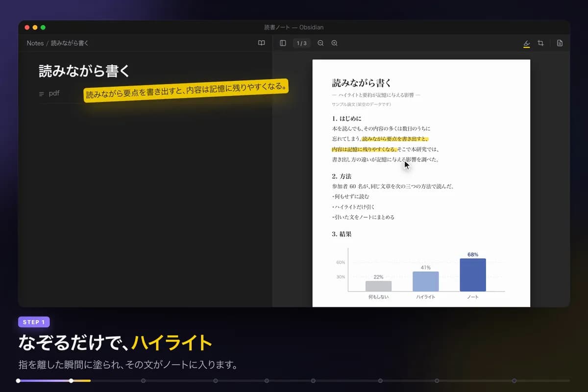Toggle the PDF sidebar panel icon
The image size is (588, 392).
point(283,43)
